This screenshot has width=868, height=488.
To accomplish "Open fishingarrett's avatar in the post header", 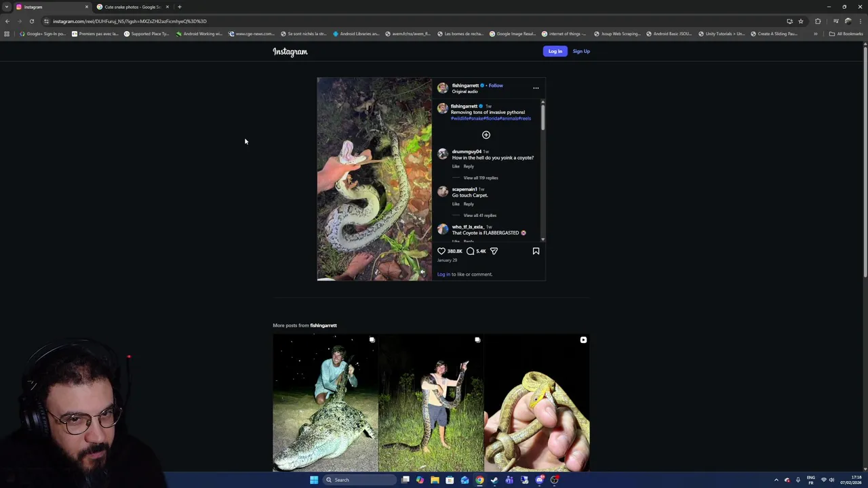I will (x=443, y=88).
